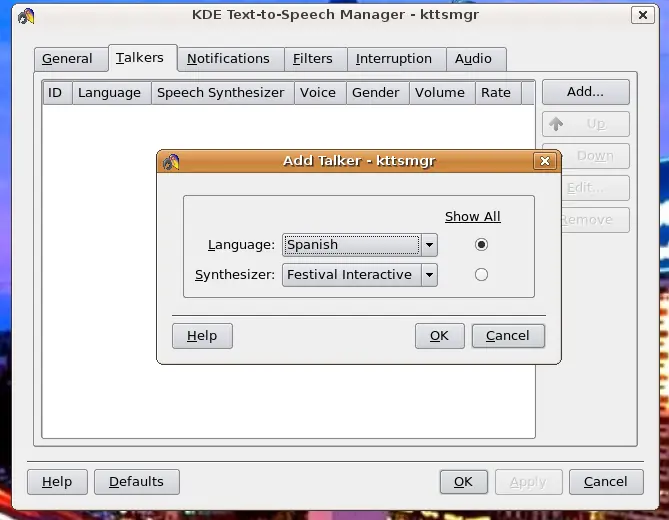This screenshot has width=669, height=520.
Task: Click the Apply button in main window
Action: click(528, 482)
